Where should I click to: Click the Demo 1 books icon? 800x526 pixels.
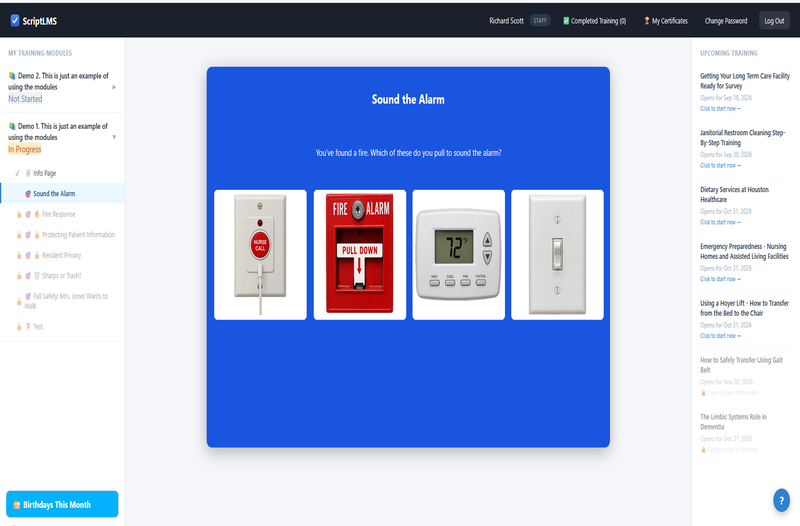coord(12,126)
